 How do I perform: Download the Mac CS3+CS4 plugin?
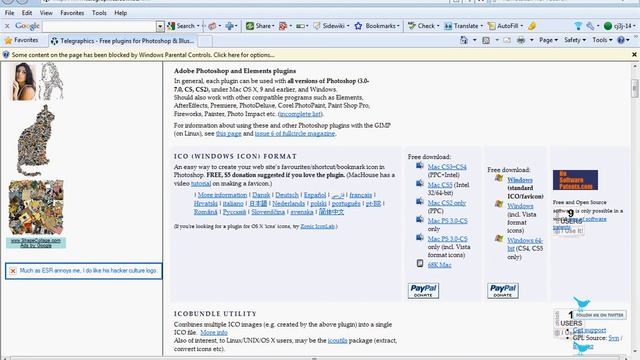coord(447,167)
